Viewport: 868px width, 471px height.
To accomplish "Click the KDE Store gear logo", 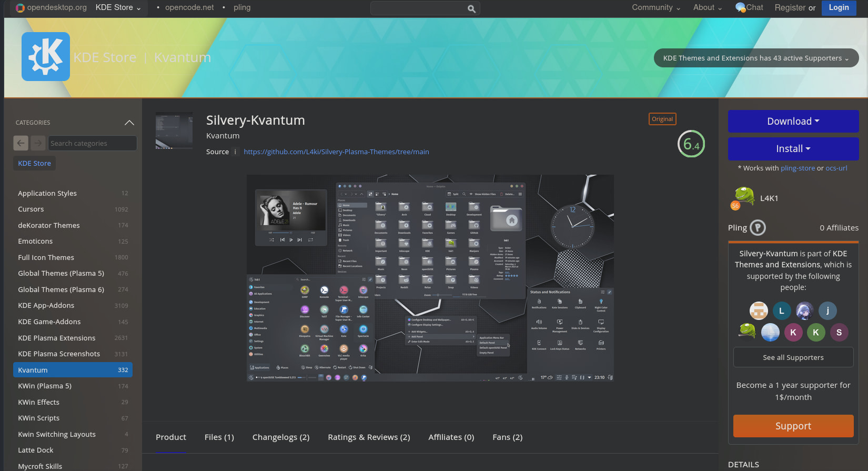I will click(x=46, y=57).
